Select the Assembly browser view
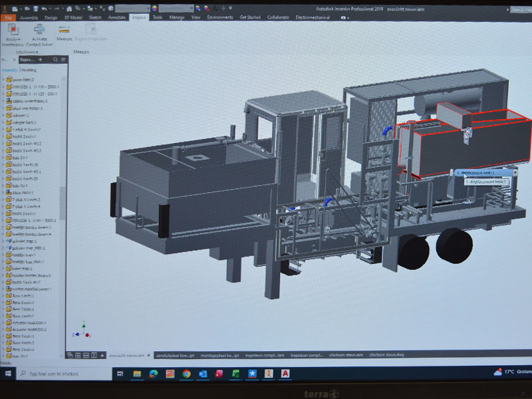Screen dimensions: 532x399 tap(9, 70)
